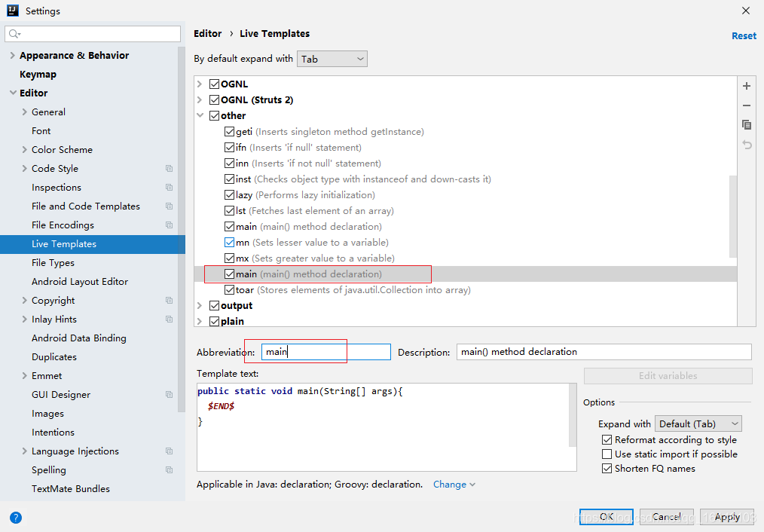
Task: Enable Use static import if possible
Action: [x=607, y=454]
